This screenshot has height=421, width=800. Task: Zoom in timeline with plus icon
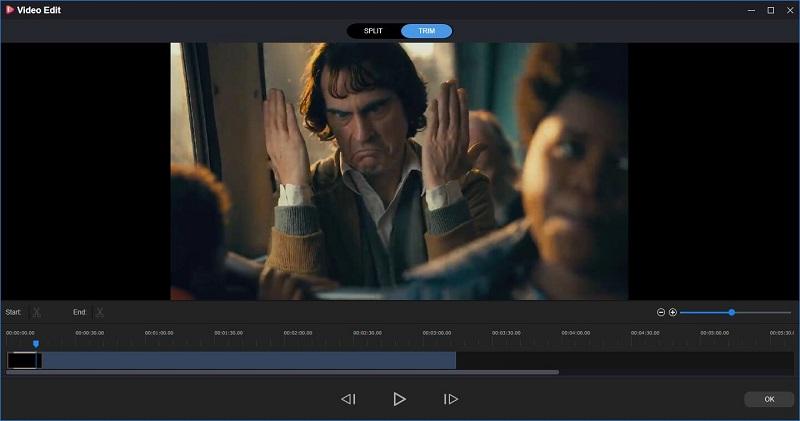coord(673,312)
